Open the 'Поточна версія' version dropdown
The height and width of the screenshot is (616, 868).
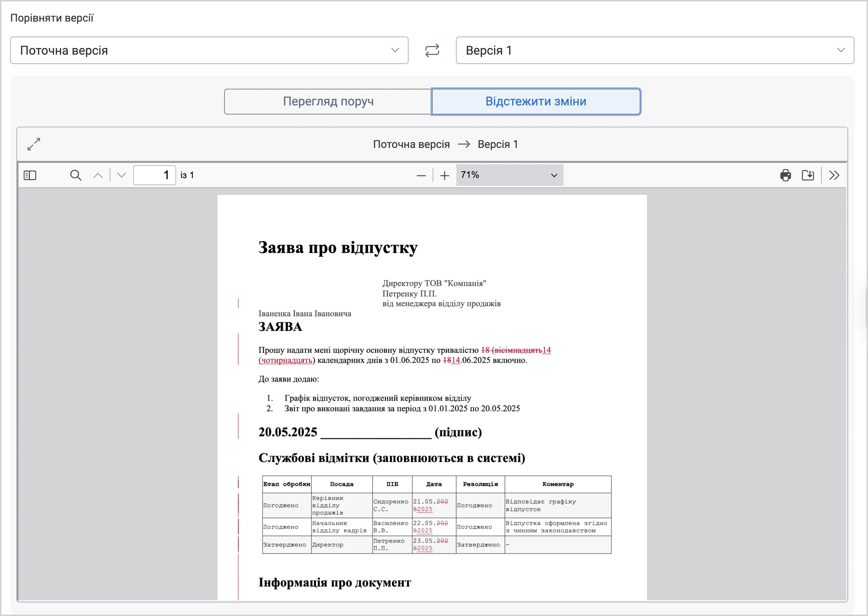(210, 50)
